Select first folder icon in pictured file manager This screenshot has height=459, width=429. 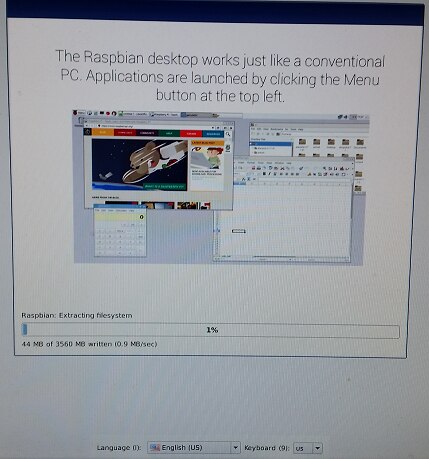pos(302,142)
